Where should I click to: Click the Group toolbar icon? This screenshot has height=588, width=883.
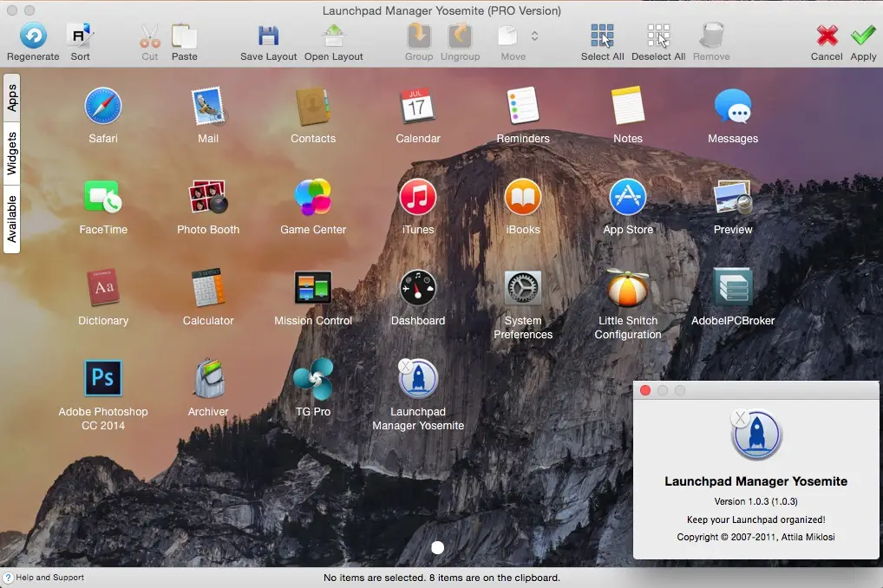(x=419, y=36)
